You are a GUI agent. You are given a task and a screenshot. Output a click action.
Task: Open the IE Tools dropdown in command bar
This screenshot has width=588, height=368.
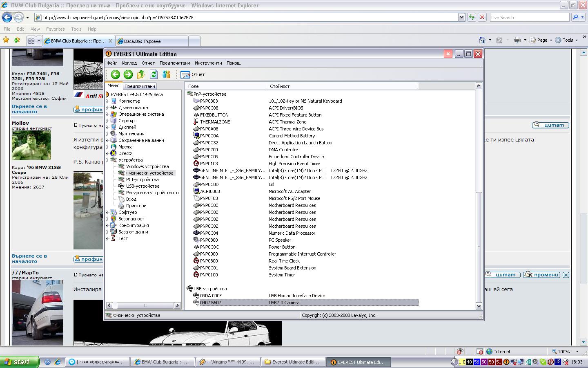(x=566, y=40)
